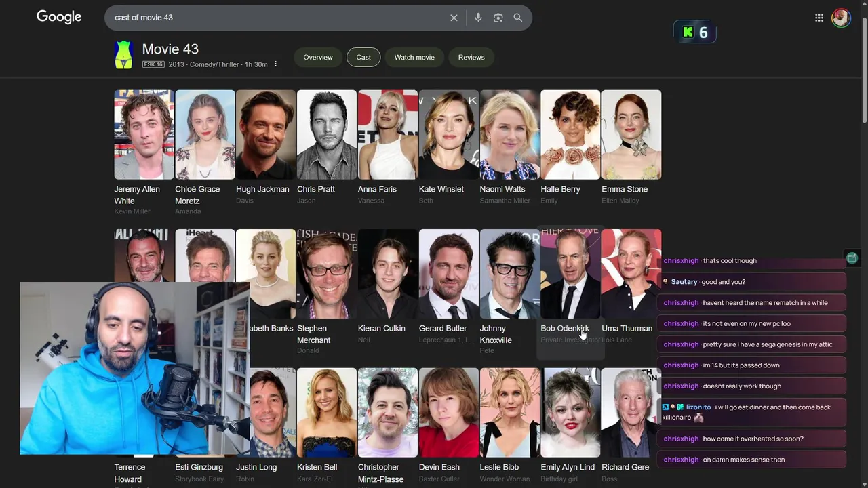
Task: Click username Sautary in chat
Action: 684,281
